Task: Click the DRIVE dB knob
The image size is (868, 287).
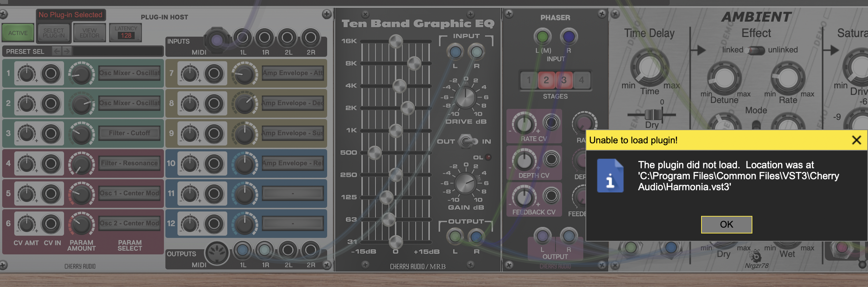Action: (x=465, y=97)
